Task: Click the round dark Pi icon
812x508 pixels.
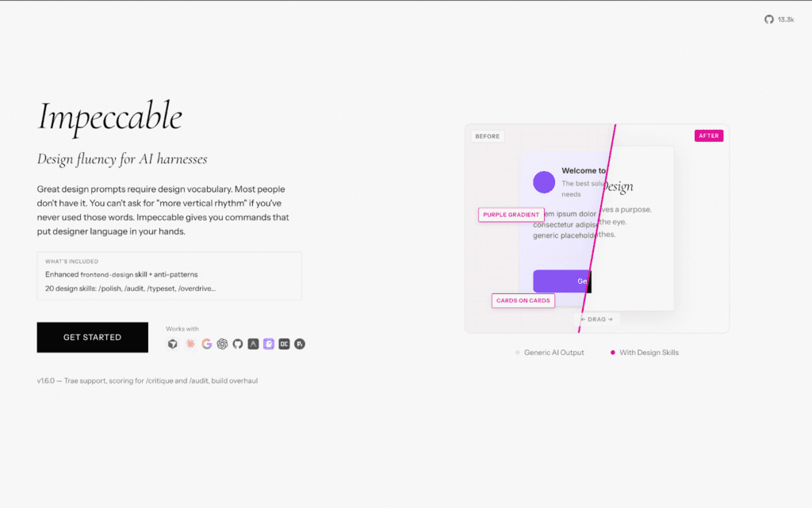Action: tap(300, 344)
